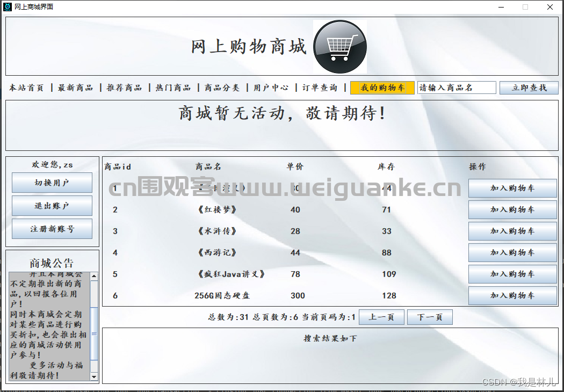Click the 商城暂无活动 banner text
This screenshot has height=392, width=564.
click(x=282, y=113)
